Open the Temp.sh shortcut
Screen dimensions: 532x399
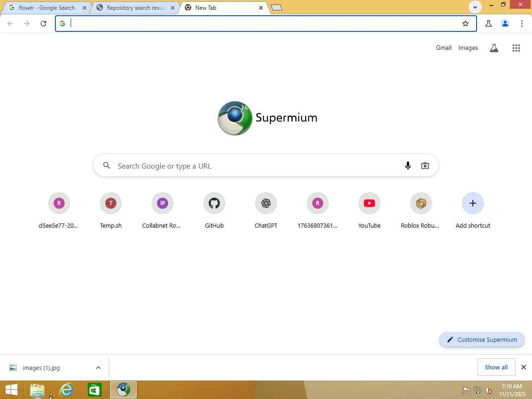[111, 211]
